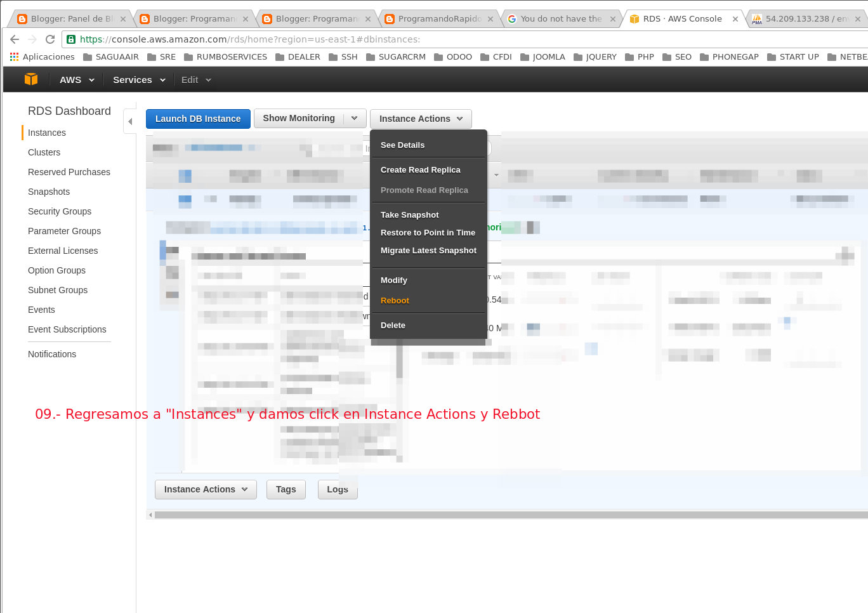
Task: Click Reboot in the menu
Action: [x=395, y=301]
